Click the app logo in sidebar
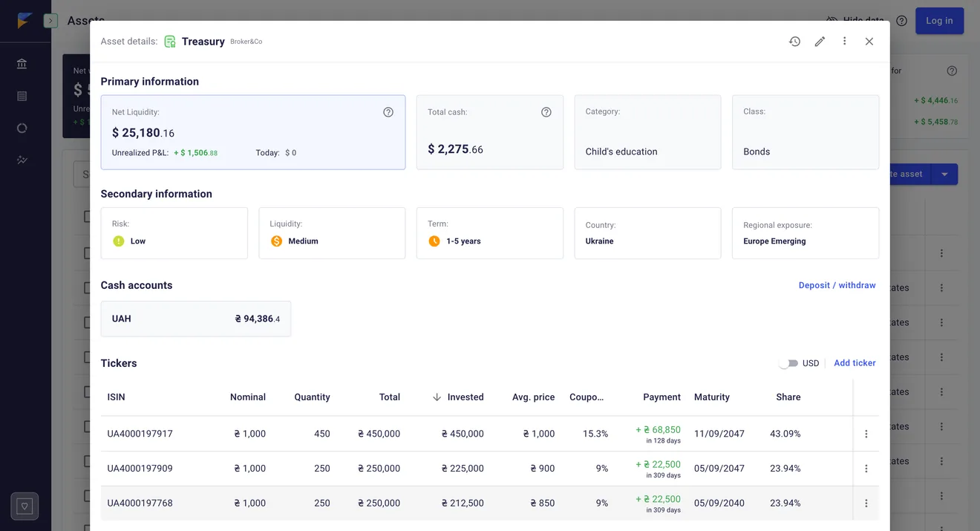The height and width of the screenshot is (531, 980). [24, 21]
